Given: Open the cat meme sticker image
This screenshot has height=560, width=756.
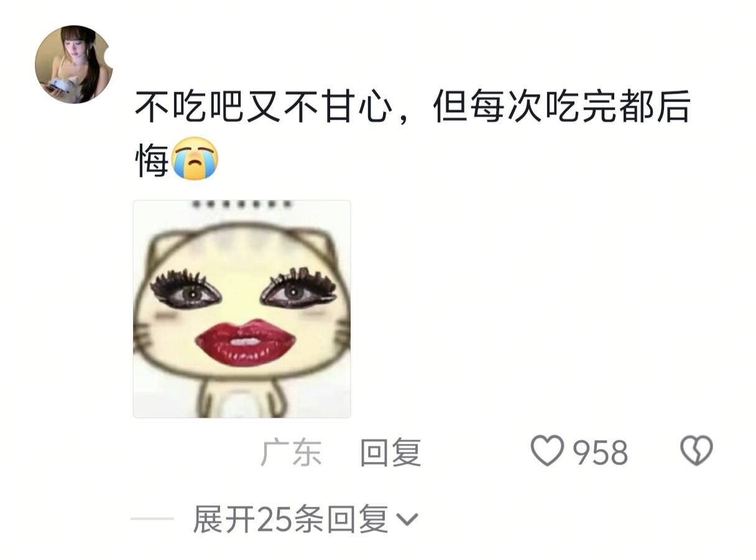Looking at the screenshot, I should [x=242, y=309].
